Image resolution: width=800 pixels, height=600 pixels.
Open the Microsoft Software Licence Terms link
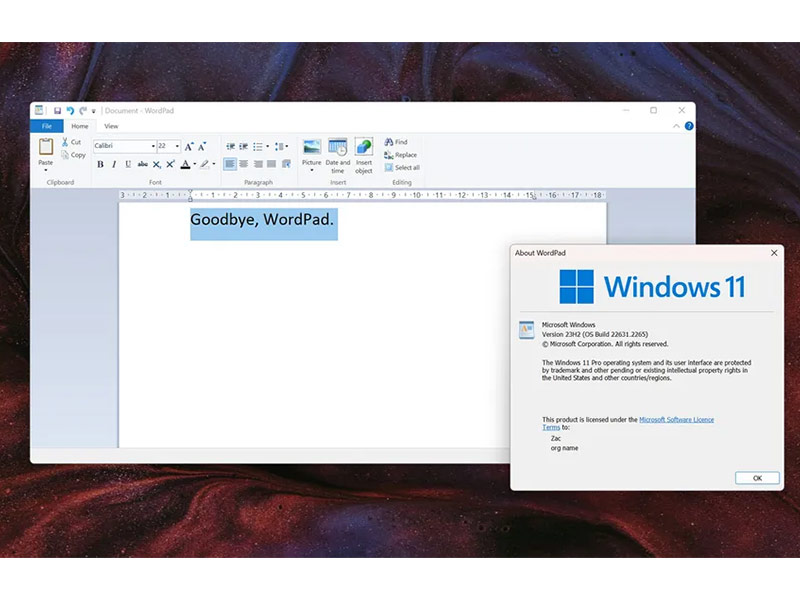click(677, 419)
